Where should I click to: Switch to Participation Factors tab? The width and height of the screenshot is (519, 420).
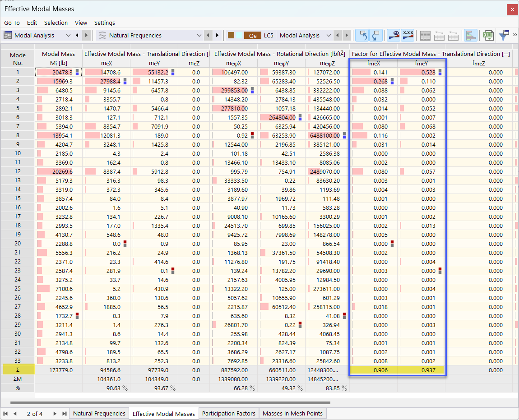point(229,413)
